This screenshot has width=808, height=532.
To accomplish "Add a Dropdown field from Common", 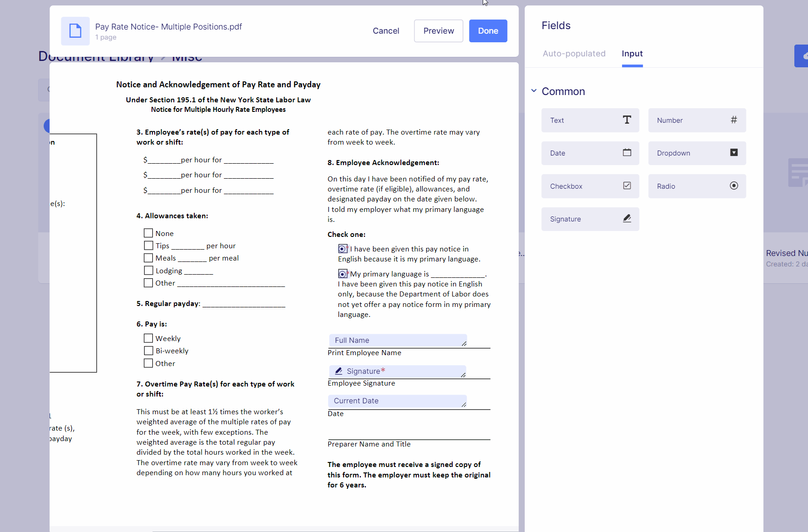I will [x=697, y=153].
